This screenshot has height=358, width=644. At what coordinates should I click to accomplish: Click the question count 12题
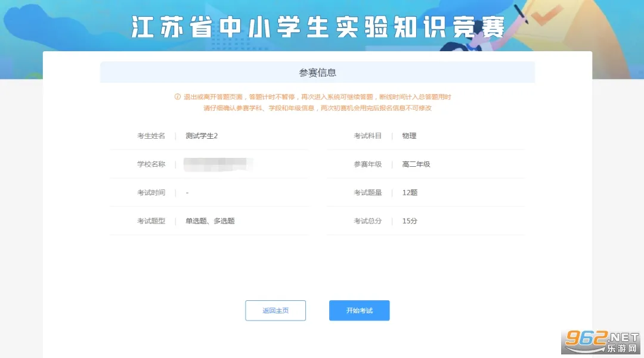coord(410,192)
